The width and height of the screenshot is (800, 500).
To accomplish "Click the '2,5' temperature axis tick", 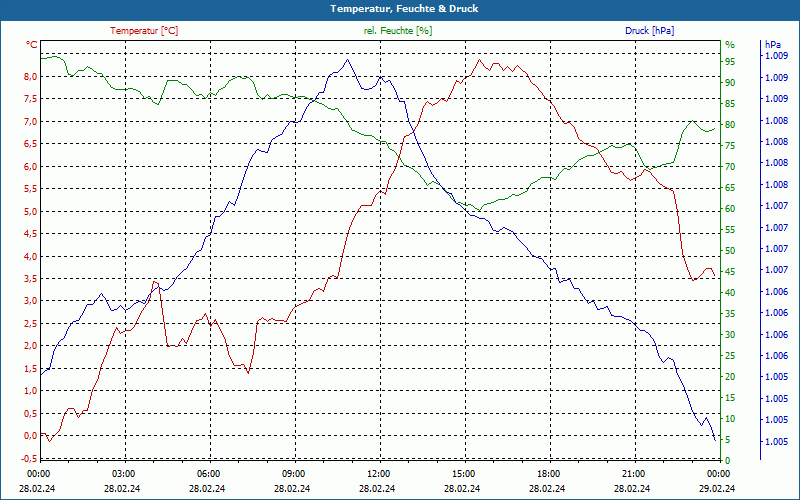I will point(31,323).
